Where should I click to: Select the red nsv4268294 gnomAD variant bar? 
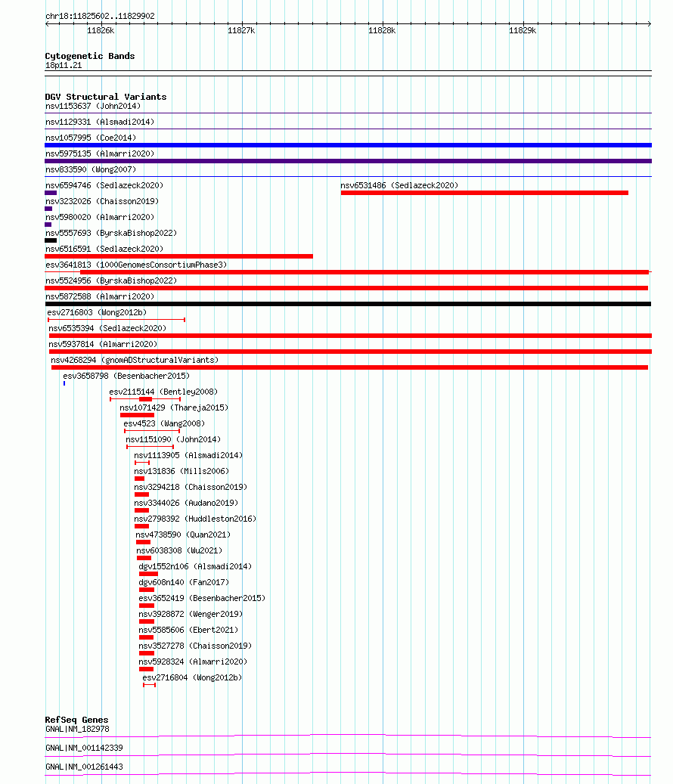[349, 367]
